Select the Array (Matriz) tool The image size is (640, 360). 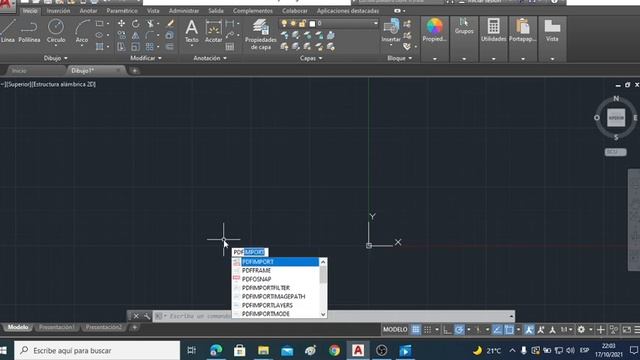[x=150, y=47]
